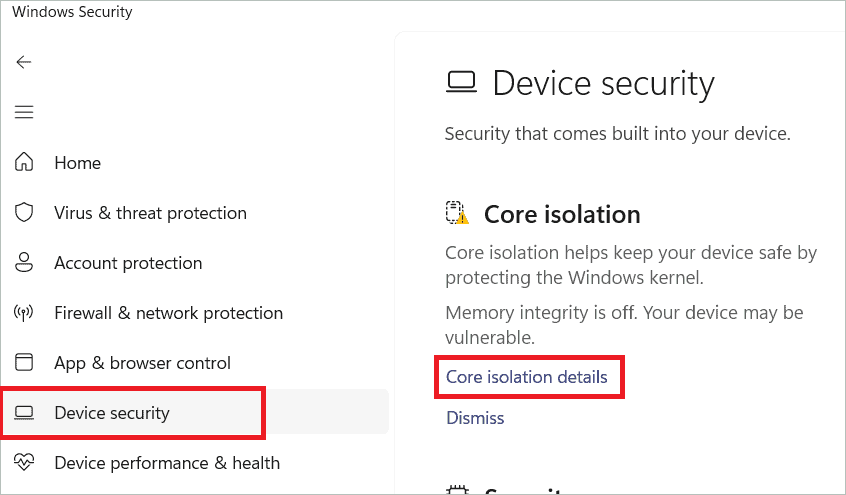Select App & browser control

click(x=142, y=363)
